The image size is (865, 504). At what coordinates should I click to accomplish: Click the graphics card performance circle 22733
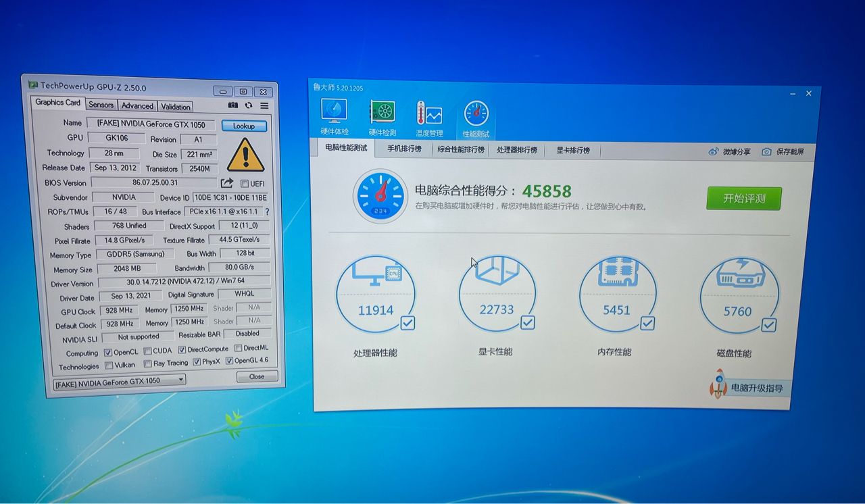point(497,294)
